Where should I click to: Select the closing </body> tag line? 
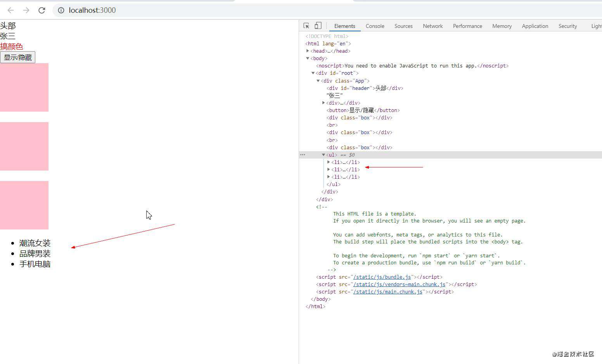coord(321,299)
